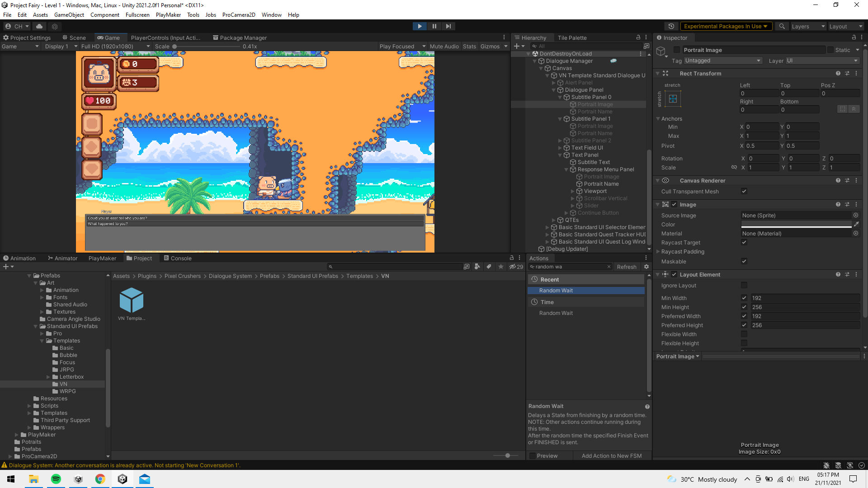Click the Gizmos button in Game view
The height and width of the screenshot is (488, 868).
(488, 47)
